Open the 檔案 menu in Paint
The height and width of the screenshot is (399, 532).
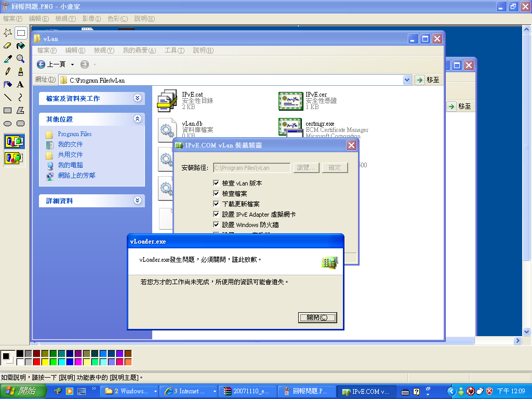(12, 19)
